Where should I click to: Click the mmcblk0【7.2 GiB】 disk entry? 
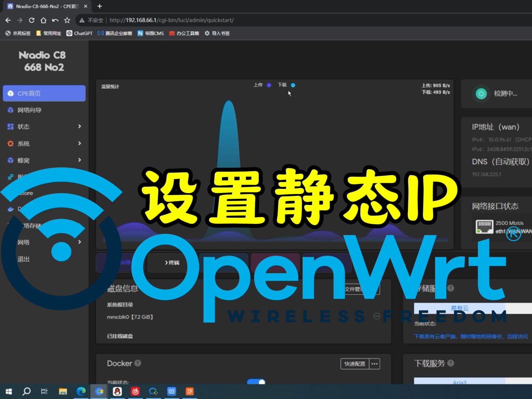[130, 317]
